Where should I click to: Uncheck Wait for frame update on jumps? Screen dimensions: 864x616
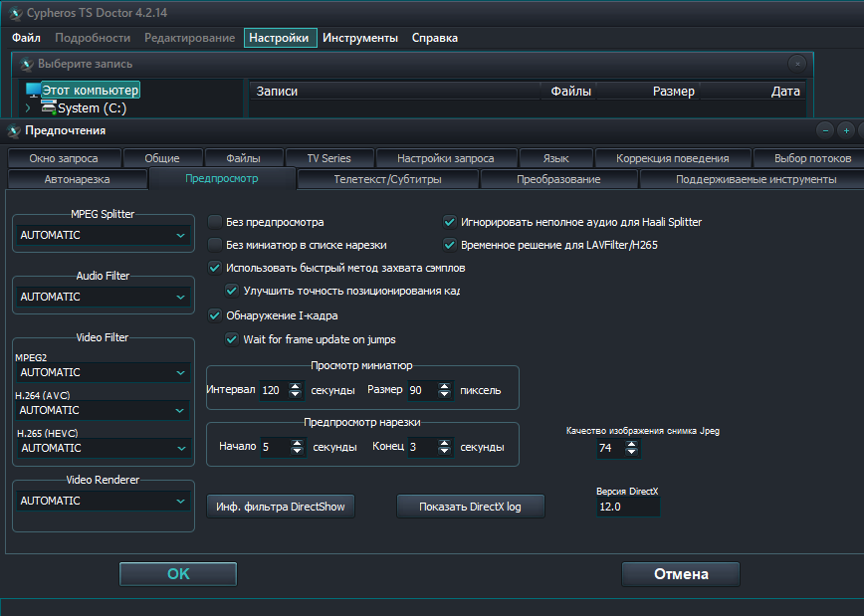pyautogui.click(x=232, y=339)
